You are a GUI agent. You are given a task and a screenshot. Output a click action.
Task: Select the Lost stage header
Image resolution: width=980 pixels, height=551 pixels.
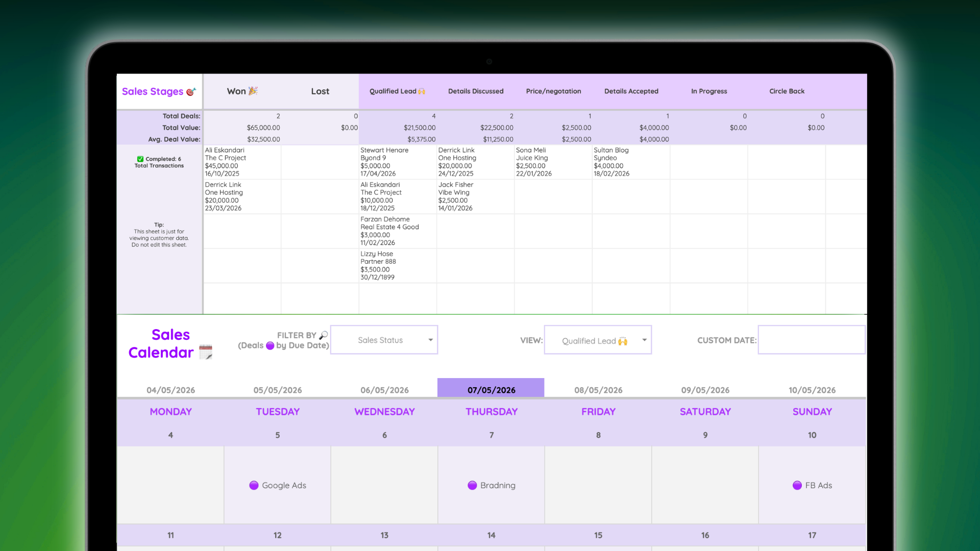point(320,91)
